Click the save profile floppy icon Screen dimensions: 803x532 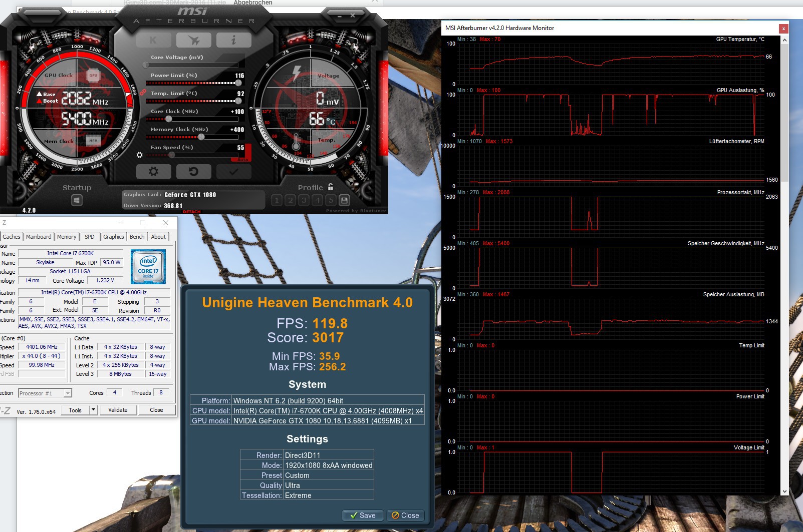point(344,200)
